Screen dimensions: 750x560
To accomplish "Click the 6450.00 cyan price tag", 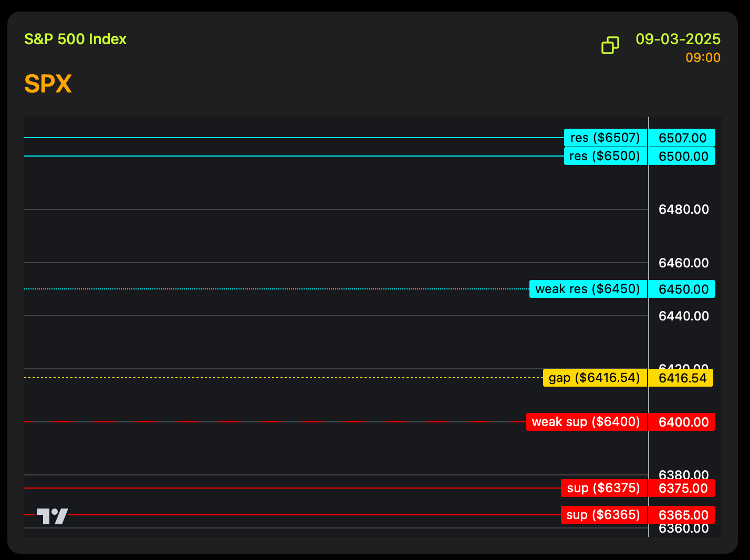I will point(682,289).
